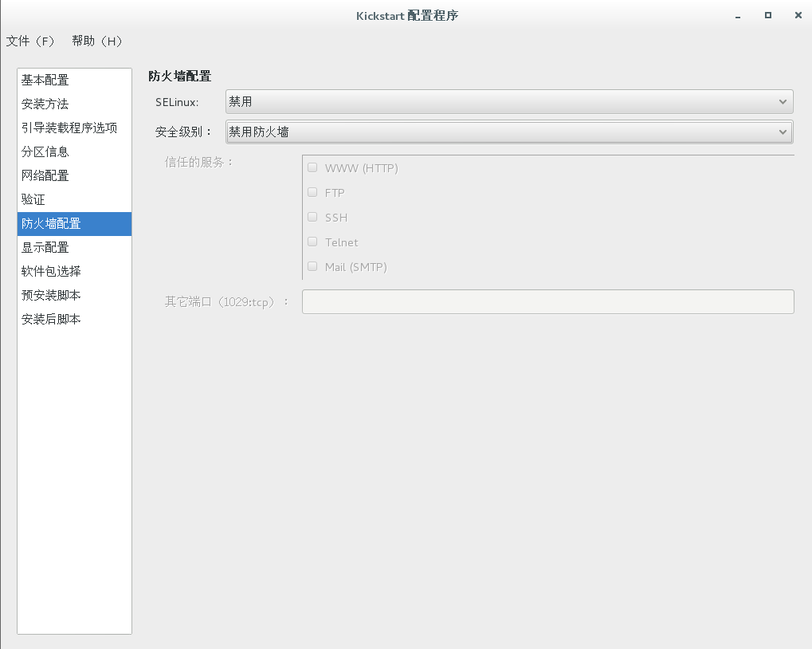Toggle the WWW (HTTP) checkbox
Image resolution: width=812 pixels, height=649 pixels.
click(312, 167)
